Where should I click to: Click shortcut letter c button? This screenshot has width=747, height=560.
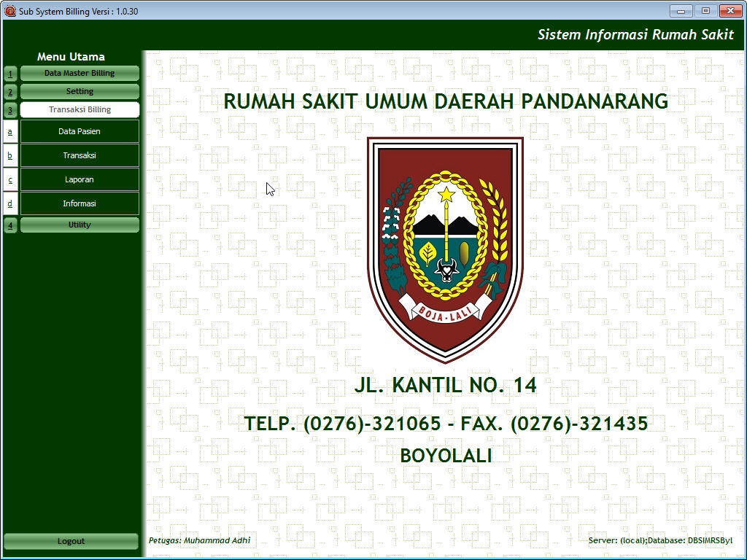(10, 179)
